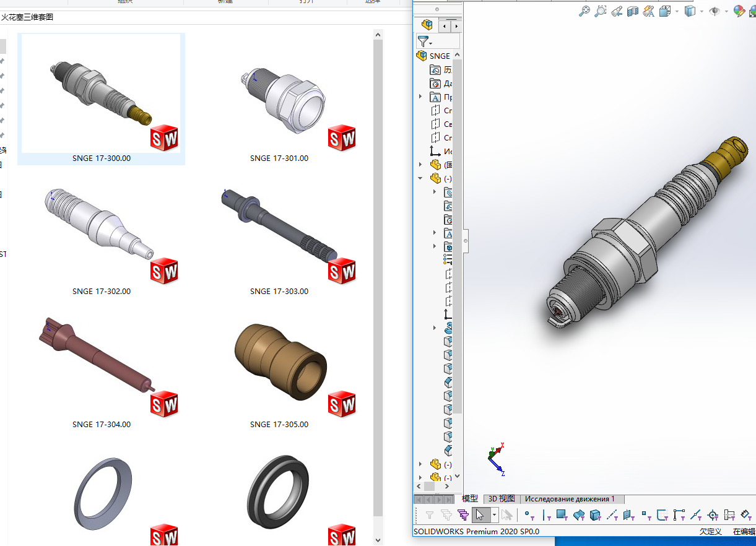Toggle the Filter Vertices selection filter
The height and width of the screenshot is (546, 756).
tap(528, 515)
